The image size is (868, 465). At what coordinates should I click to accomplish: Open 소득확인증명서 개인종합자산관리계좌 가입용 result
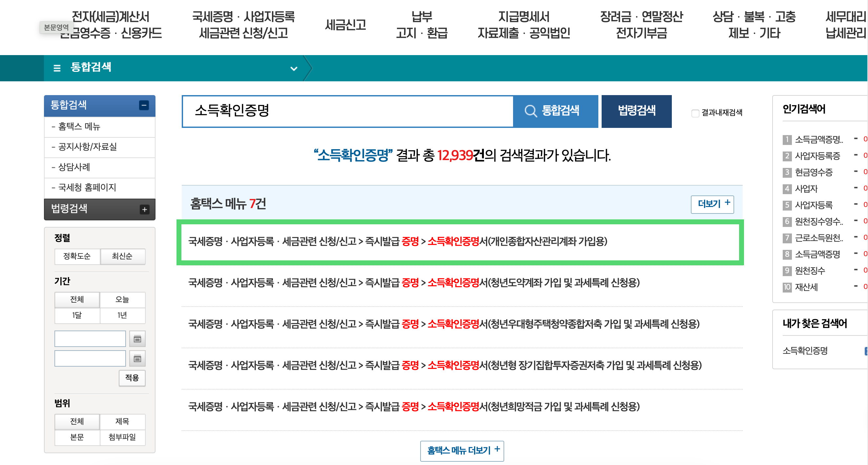398,241
